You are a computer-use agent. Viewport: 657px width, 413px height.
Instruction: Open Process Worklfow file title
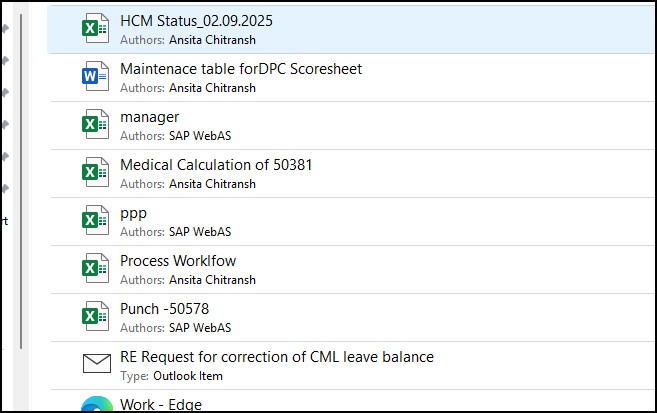(x=178, y=260)
